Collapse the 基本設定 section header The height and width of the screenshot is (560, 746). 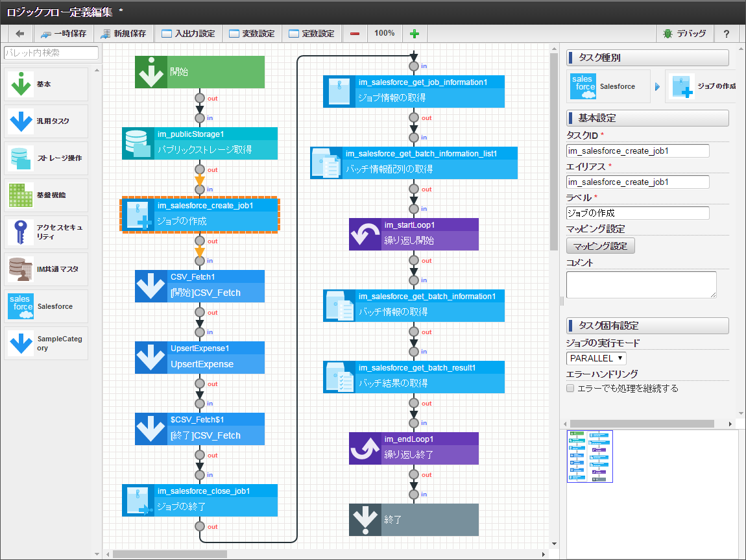pos(647,118)
